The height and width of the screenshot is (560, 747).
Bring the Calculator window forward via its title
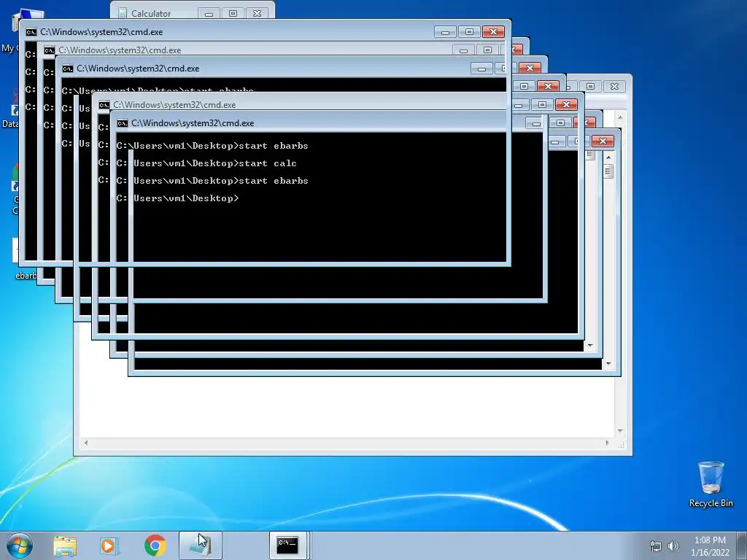click(x=151, y=13)
